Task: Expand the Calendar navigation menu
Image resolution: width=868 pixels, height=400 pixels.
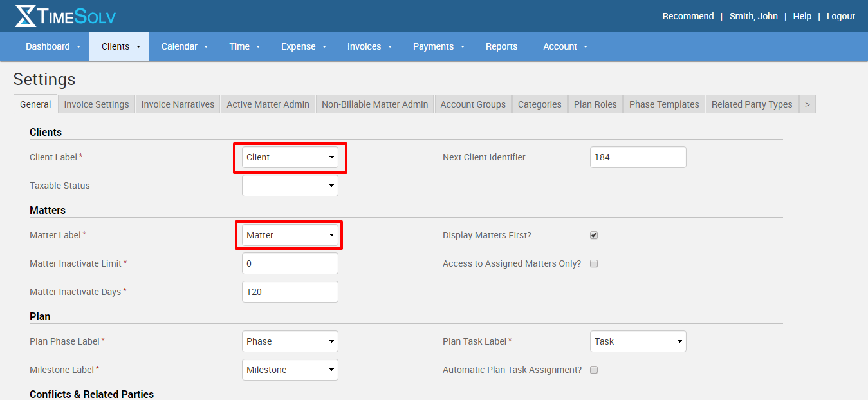Action: [x=184, y=46]
